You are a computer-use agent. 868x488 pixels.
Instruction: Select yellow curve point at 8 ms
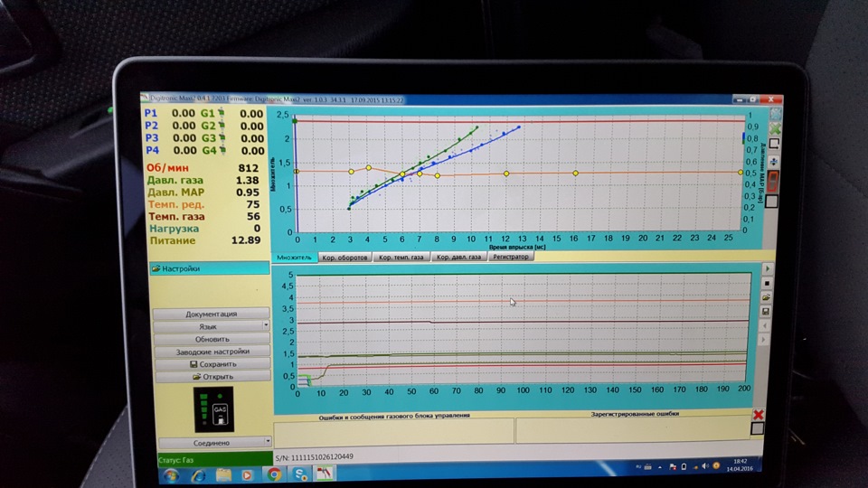[438, 176]
